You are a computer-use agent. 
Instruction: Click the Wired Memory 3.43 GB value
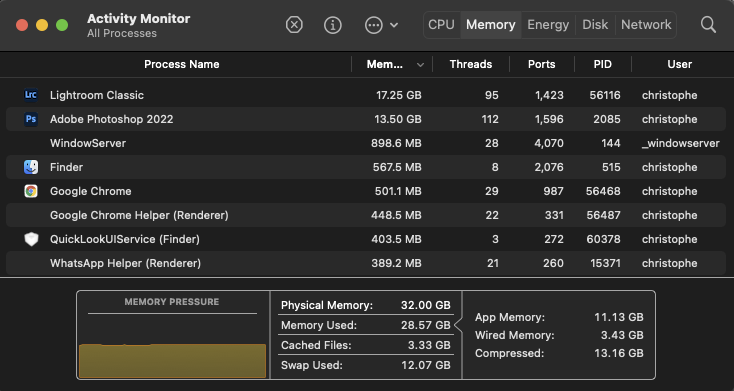coord(622,335)
